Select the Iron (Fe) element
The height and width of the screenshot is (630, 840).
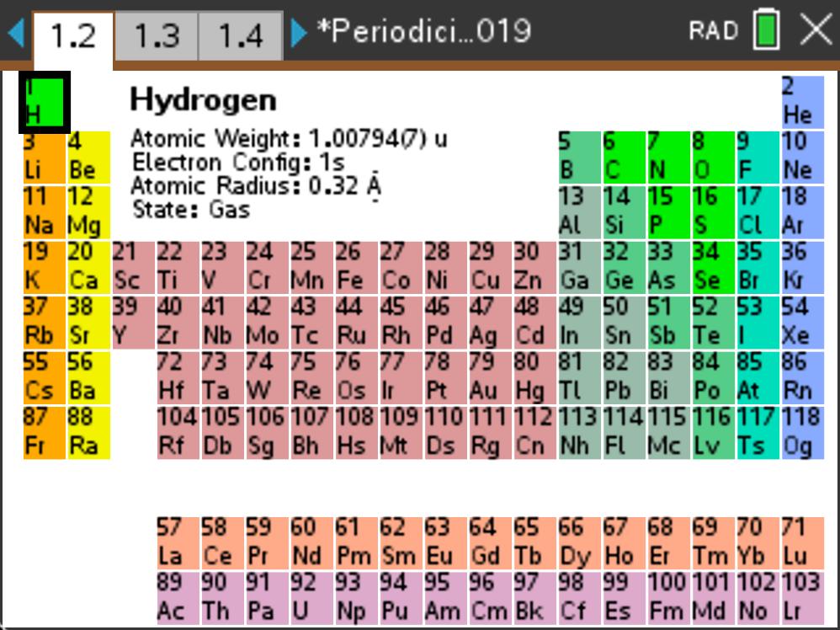(355, 266)
